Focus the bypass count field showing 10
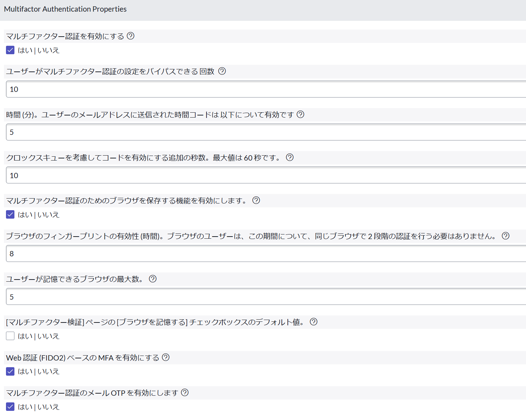Image resolution: width=526 pixels, height=420 pixels. click(266, 89)
